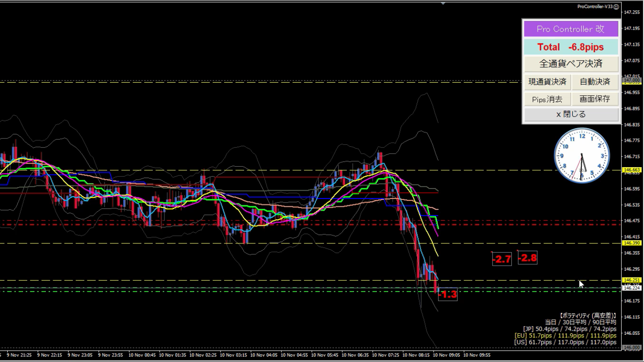Screen dimensions: 644x362
Task: Click the 9 Nov 23:55 time label
Action: point(111,355)
